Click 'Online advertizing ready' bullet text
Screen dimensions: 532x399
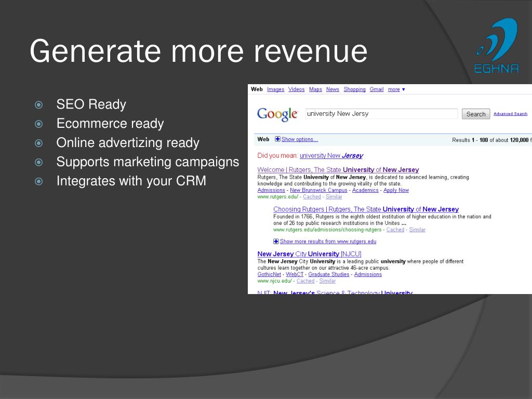point(128,143)
